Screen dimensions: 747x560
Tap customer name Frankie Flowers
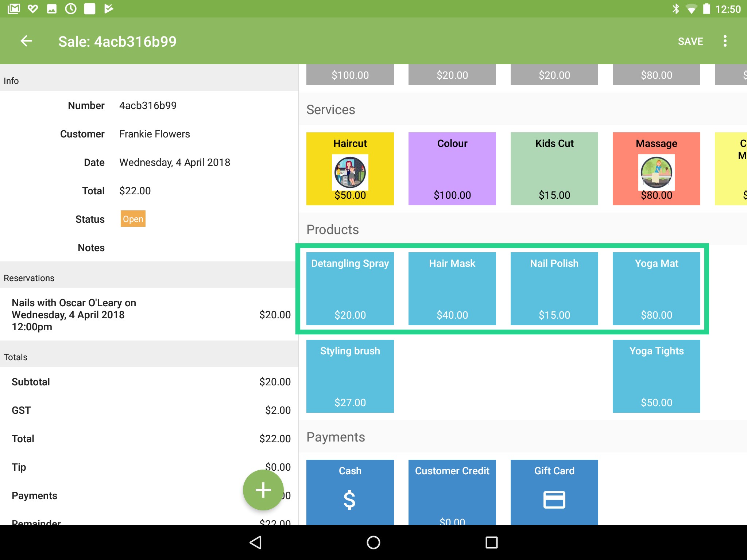pos(155,134)
